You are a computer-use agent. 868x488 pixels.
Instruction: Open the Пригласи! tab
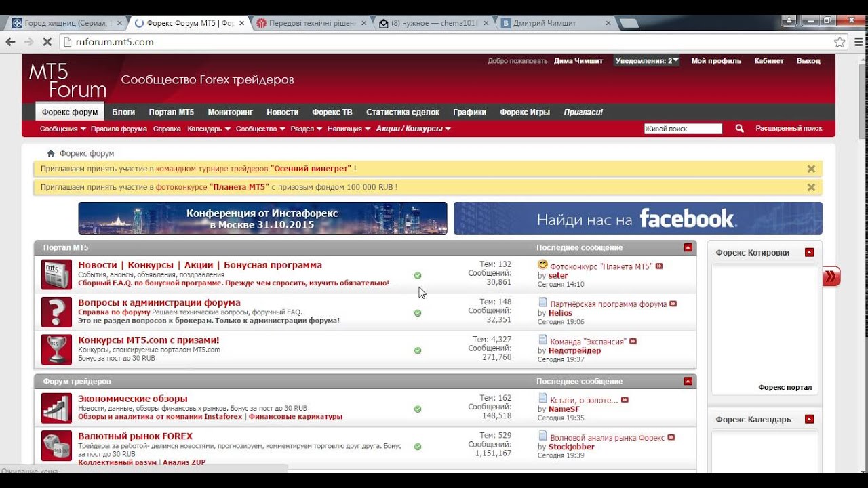point(583,112)
